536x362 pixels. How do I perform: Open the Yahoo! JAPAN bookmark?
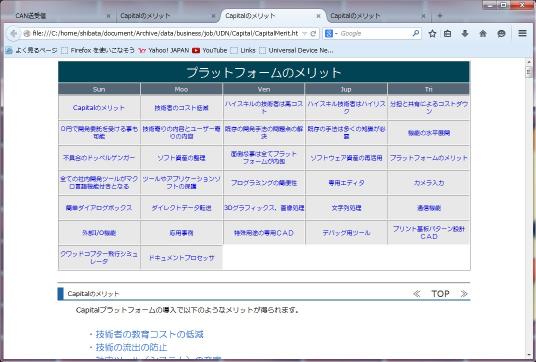pyautogui.click(x=164, y=51)
